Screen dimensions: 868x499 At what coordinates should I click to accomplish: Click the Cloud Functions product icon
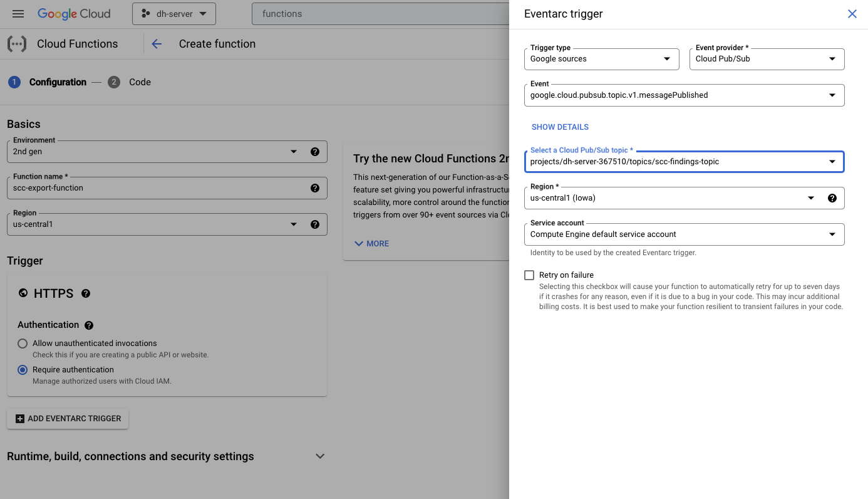(x=17, y=44)
